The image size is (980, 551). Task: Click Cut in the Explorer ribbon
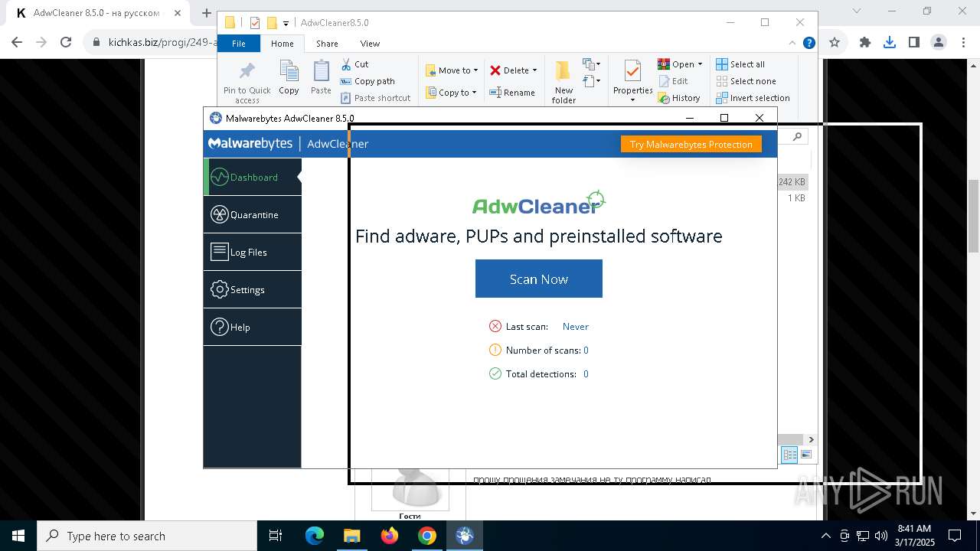[354, 64]
